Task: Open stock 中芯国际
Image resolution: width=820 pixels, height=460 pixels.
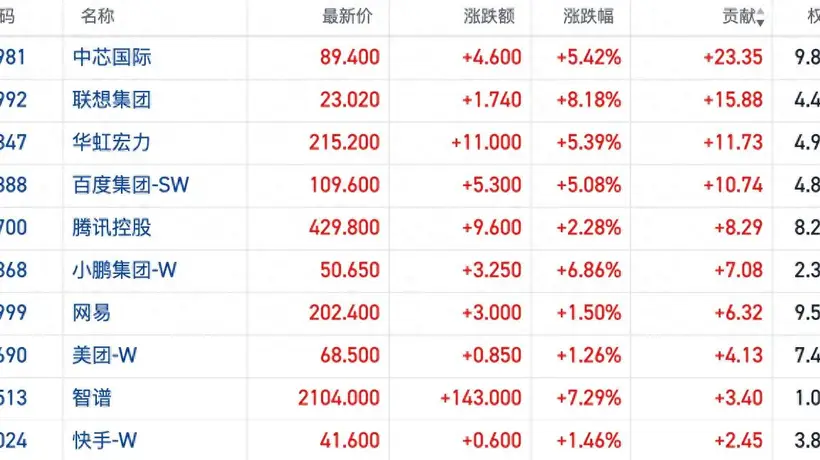Action: point(112,57)
